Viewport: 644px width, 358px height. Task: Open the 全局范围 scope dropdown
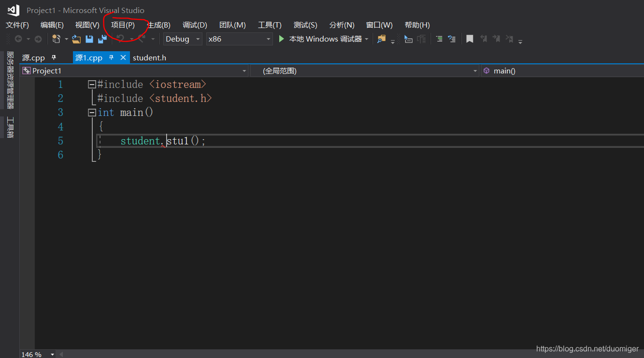[x=365, y=71]
